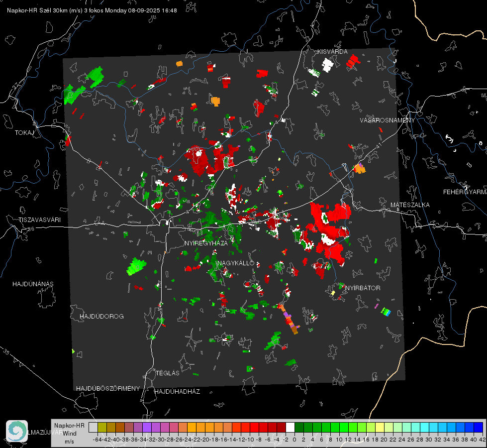Click the olive legend swatch next to -64
Image resolution: width=487 pixels, height=448 pixels.
click(102, 428)
